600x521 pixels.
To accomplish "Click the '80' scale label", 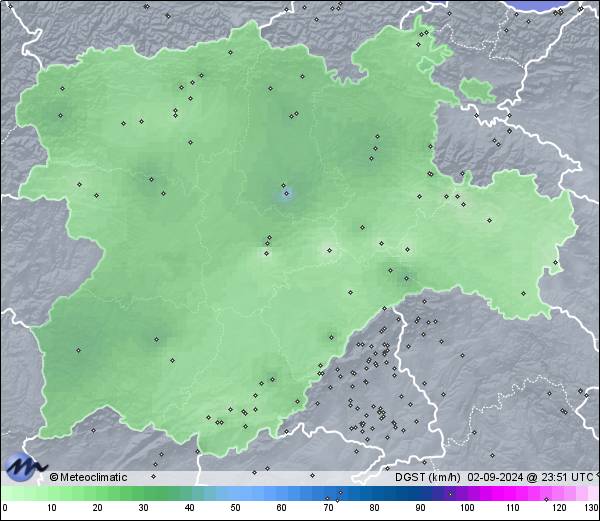I will [375, 508].
